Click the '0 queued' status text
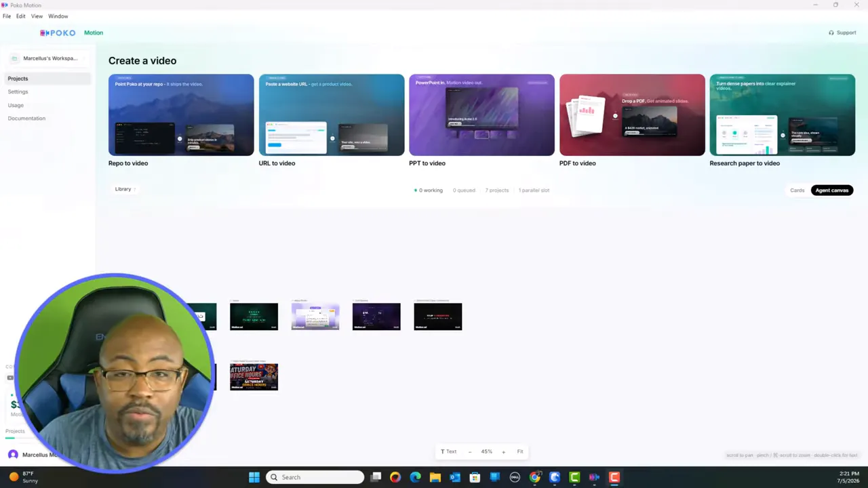 464,190
